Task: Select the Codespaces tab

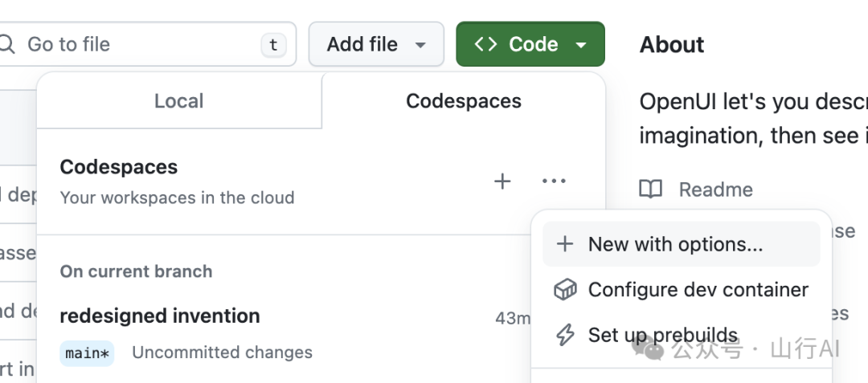Action: click(464, 100)
